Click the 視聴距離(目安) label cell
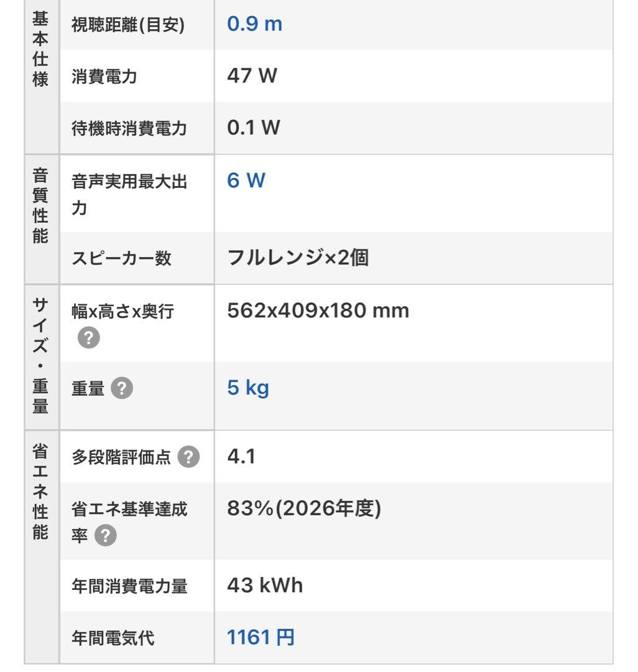Image resolution: width=638 pixels, height=672 pixels. [x=128, y=25]
